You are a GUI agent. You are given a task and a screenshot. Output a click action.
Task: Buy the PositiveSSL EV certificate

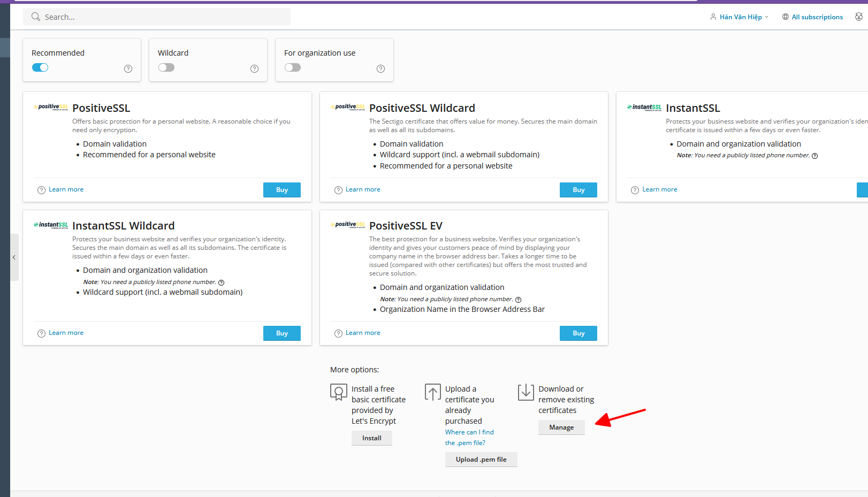pyautogui.click(x=578, y=333)
